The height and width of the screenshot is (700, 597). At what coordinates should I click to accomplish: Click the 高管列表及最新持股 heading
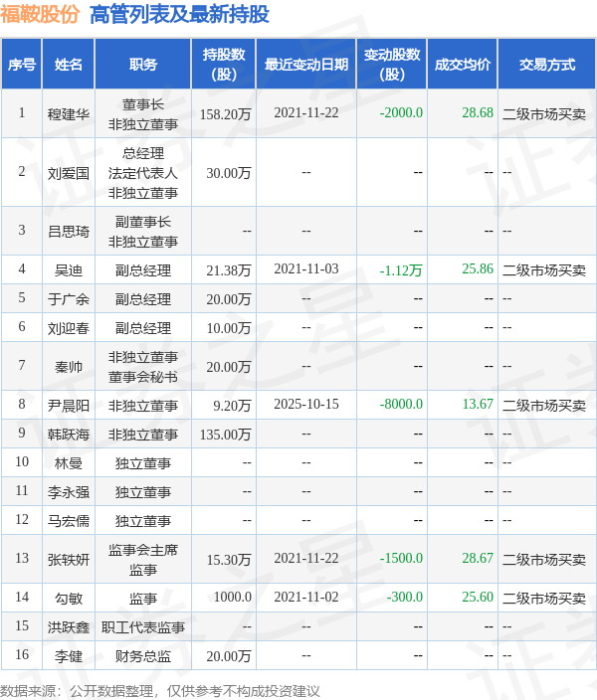click(179, 14)
